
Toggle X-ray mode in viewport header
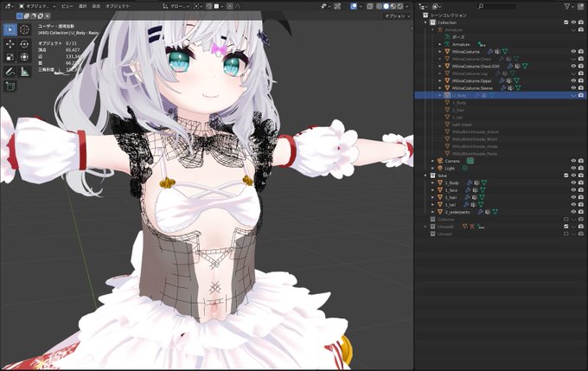(370, 6)
